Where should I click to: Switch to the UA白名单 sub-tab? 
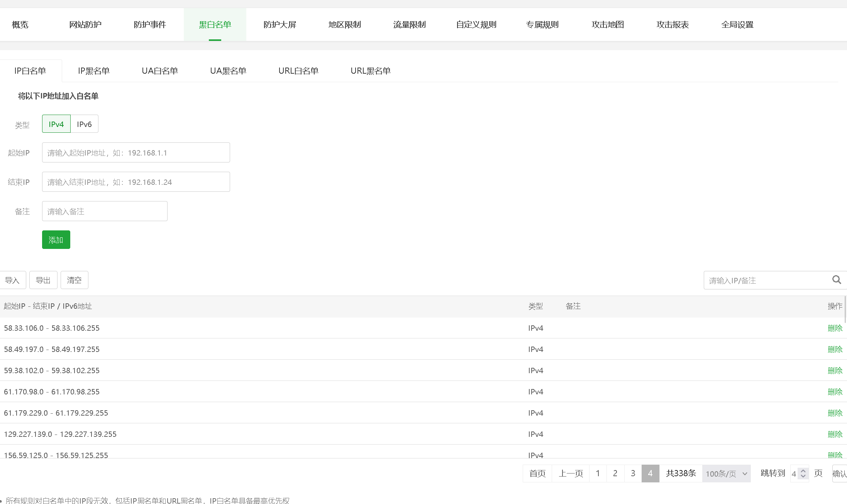click(160, 71)
